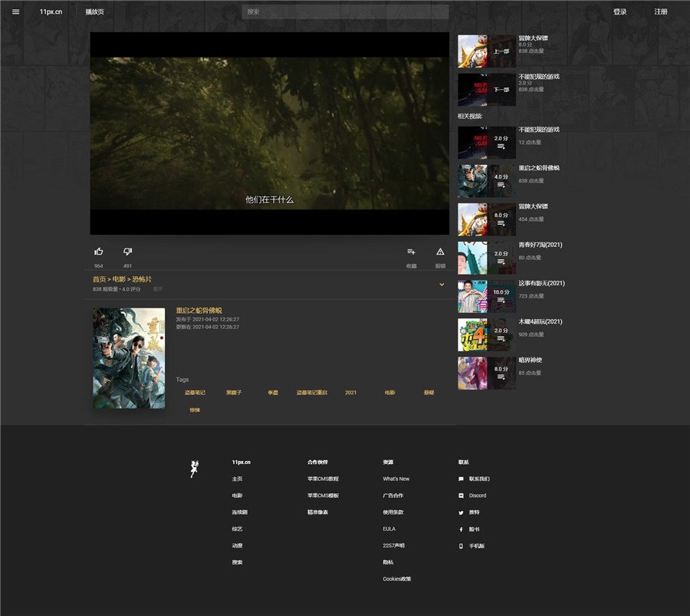This screenshot has width=690, height=616.
Task: Click 注册 to register an account
Action: pyautogui.click(x=660, y=12)
